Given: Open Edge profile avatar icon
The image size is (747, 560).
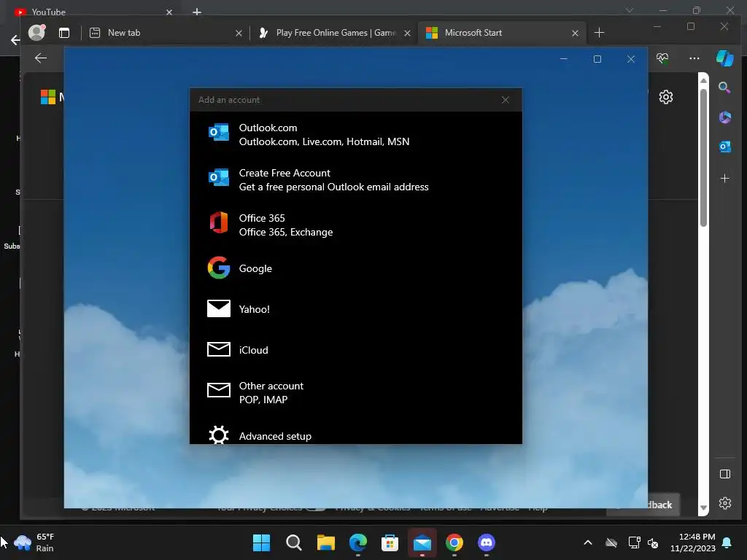Looking at the screenshot, I should tap(36, 32).
